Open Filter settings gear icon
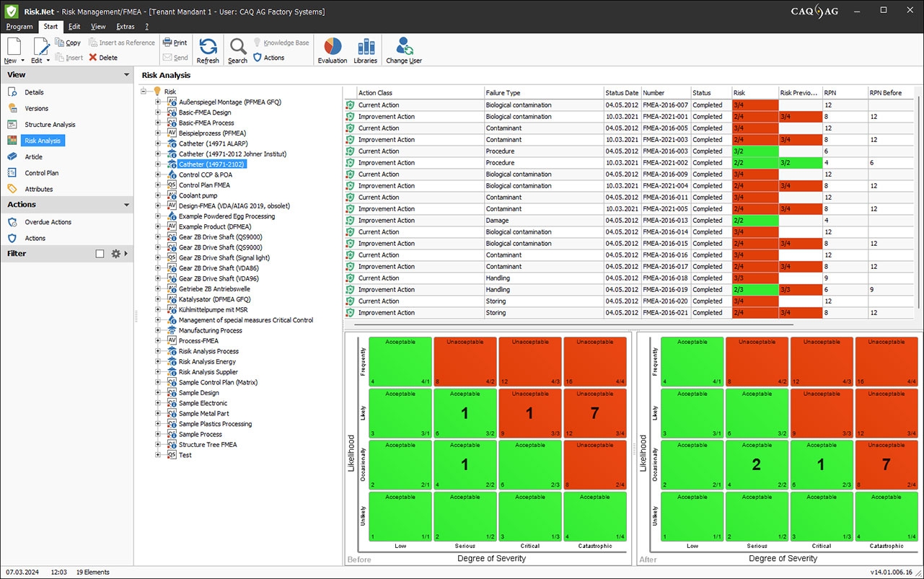Viewport: 924px width, 579px height. pyautogui.click(x=115, y=254)
